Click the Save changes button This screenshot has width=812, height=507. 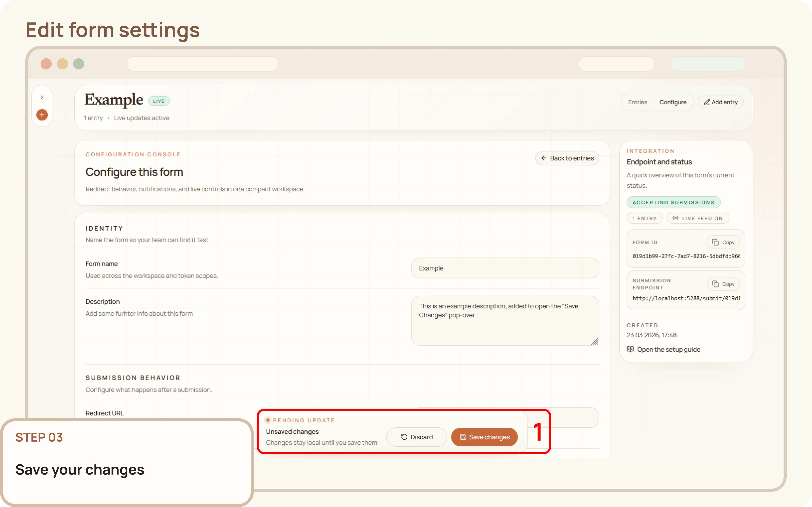click(x=484, y=437)
